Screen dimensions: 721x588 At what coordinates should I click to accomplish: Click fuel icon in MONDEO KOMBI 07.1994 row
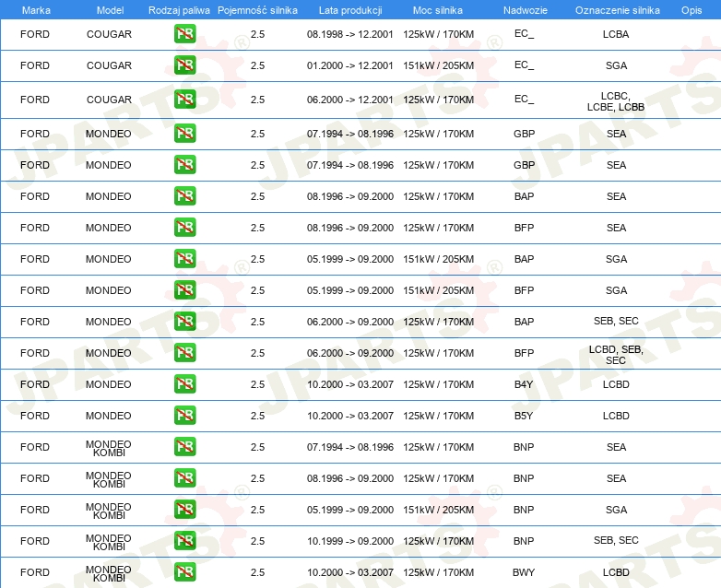(x=184, y=446)
